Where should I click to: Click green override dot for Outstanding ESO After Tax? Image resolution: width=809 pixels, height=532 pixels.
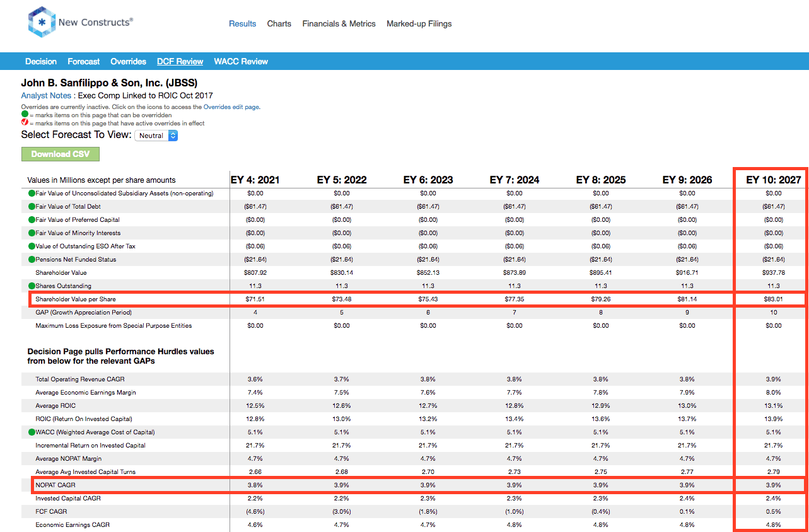click(32, 246)
